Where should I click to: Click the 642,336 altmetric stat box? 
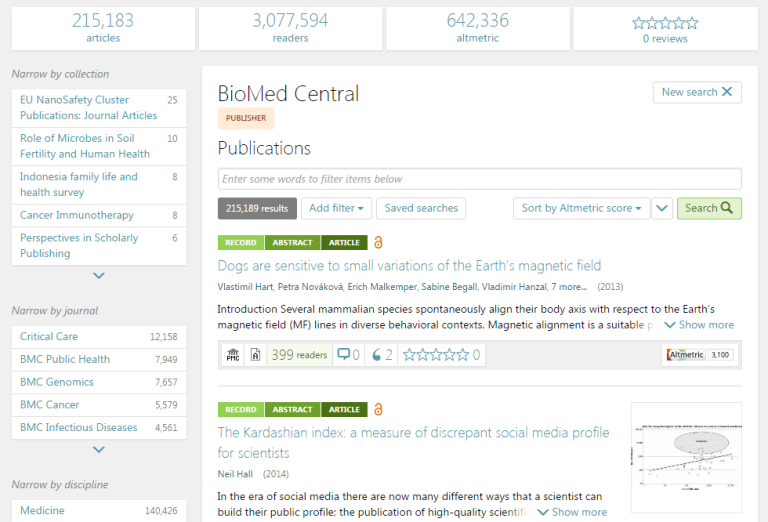click(x=478, y=28)
